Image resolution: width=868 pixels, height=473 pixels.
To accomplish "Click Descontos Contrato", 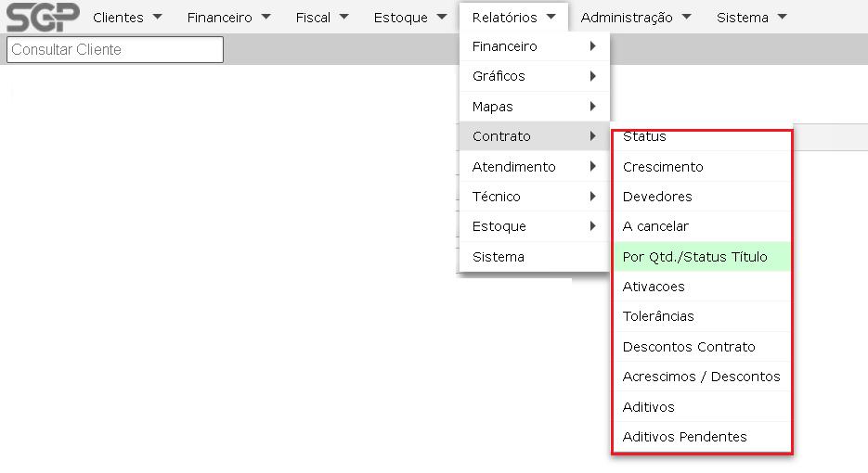I will [689, 347].
